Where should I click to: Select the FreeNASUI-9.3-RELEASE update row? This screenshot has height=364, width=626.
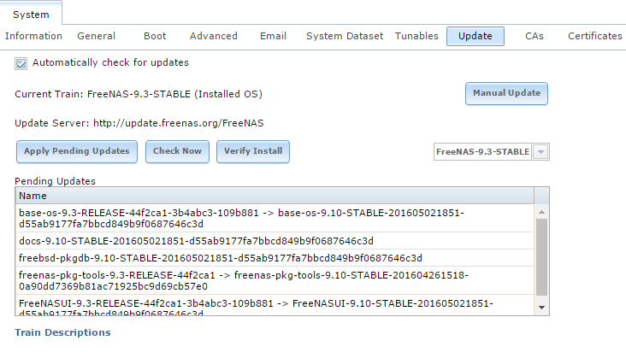[x=275, y=305]
